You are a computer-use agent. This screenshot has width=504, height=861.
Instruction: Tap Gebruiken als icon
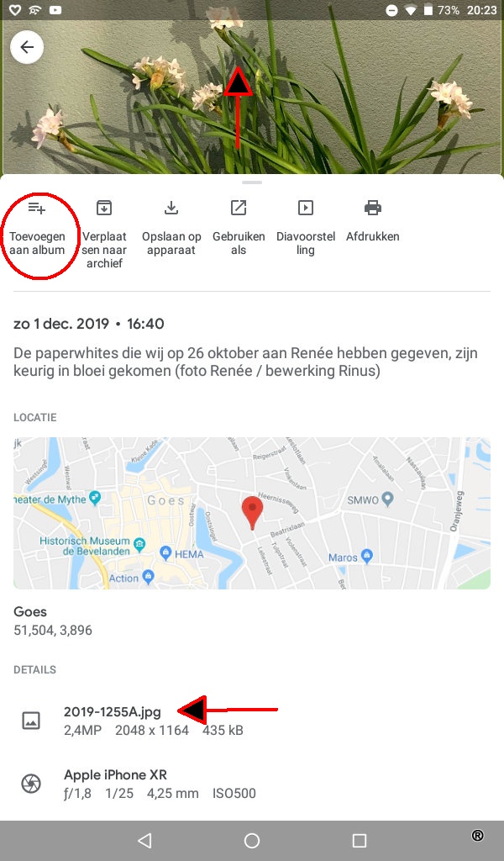coord(239,208)
